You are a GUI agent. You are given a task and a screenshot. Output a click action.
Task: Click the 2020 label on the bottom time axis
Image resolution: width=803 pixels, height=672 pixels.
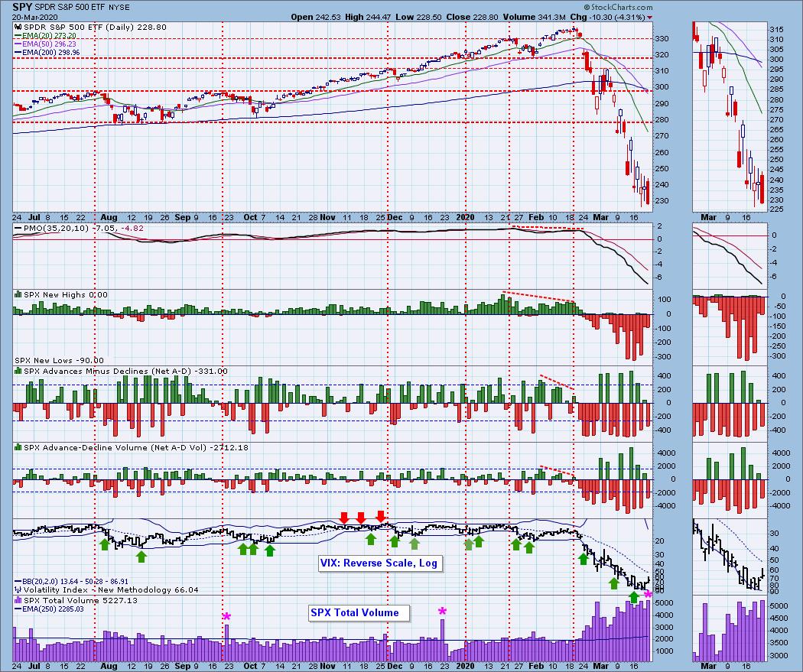[466, 666]
